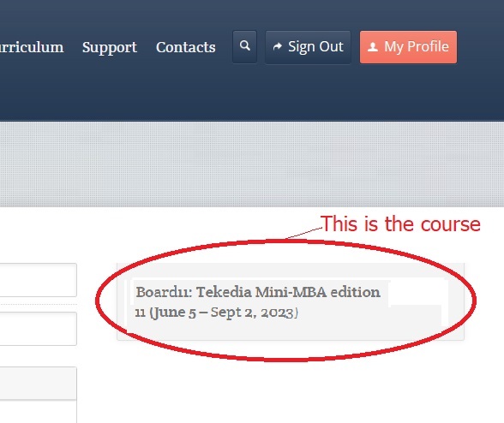
Task: Open the partially visible Curriculum menu
Action: pyautogui.click(x=32, y=47)
